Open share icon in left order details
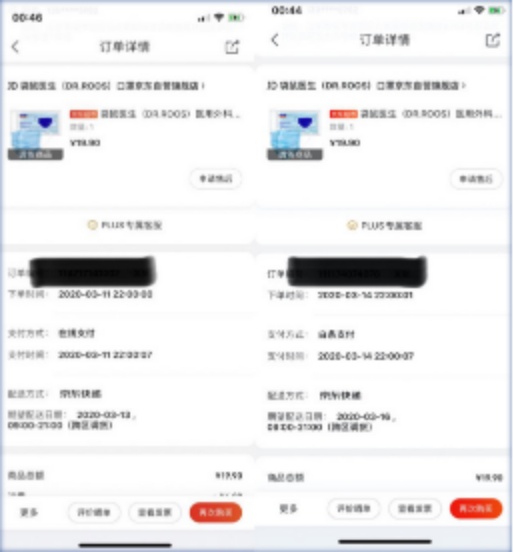514x552 pixels. point(232,47)
